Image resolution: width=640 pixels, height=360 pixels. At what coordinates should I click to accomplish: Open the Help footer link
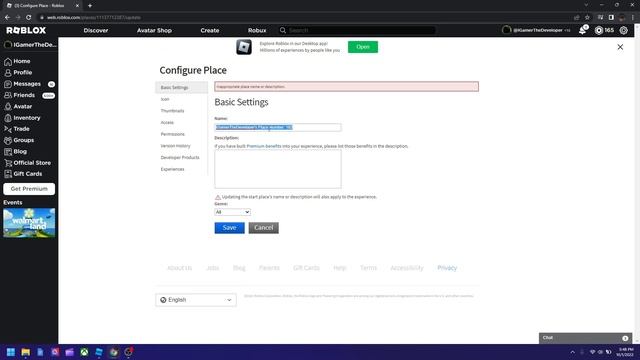point(340,268)
